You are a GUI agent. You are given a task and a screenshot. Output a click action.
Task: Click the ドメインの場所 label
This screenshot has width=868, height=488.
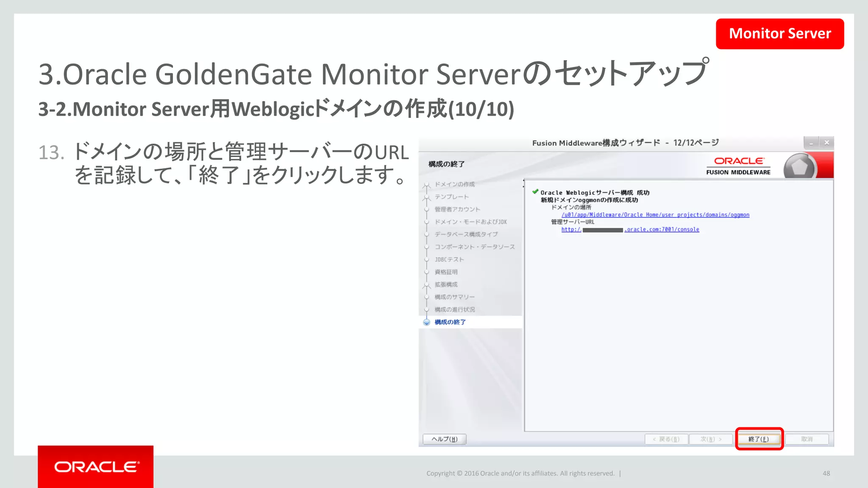(571, 207)
